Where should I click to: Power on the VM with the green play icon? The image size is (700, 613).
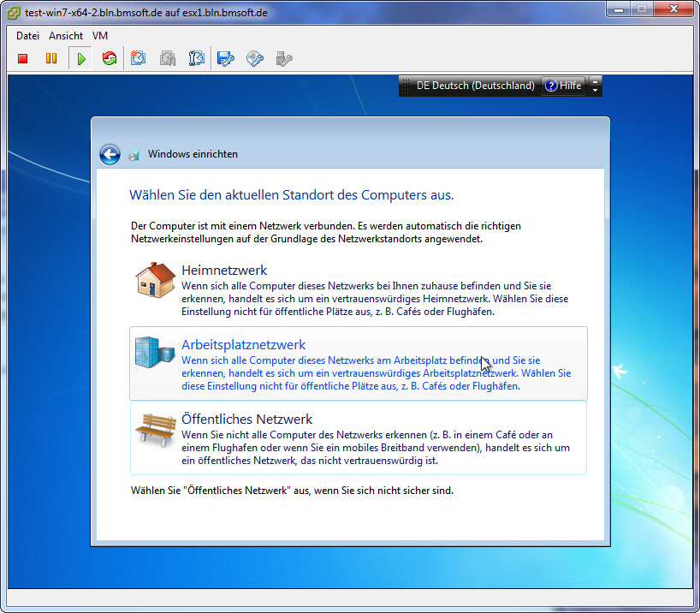pyautogui.click(x=80, y=58)
